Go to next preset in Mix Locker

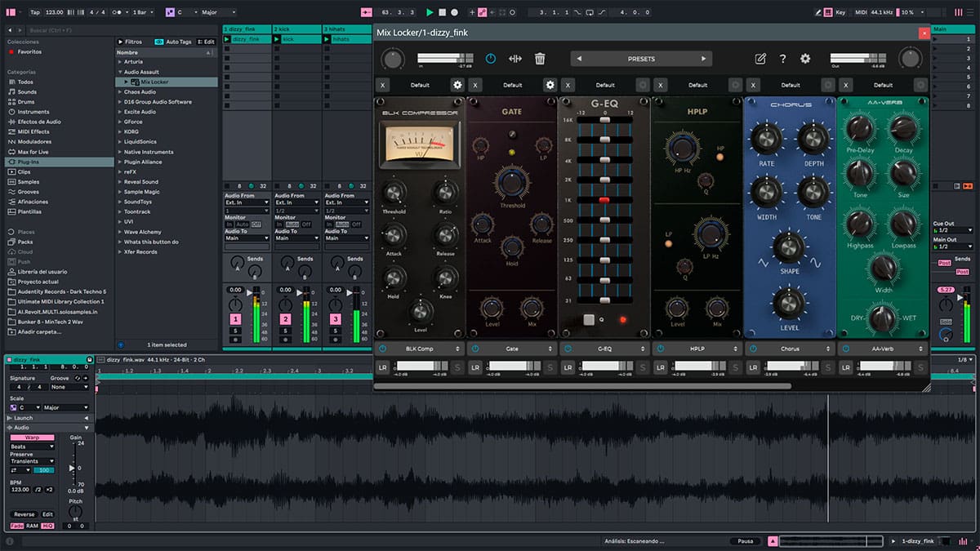(x=703, y=59)
